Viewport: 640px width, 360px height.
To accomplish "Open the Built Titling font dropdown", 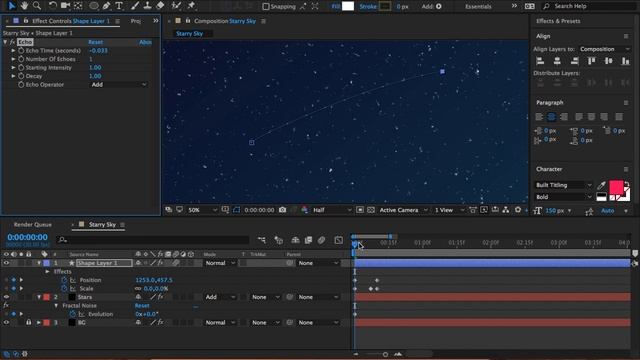I will pyautogui.click(x=563, y=185).
